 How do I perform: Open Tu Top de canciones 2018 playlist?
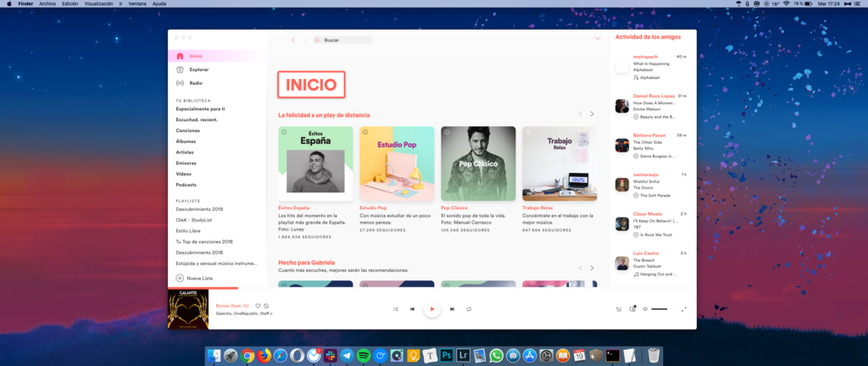[204, 241]
